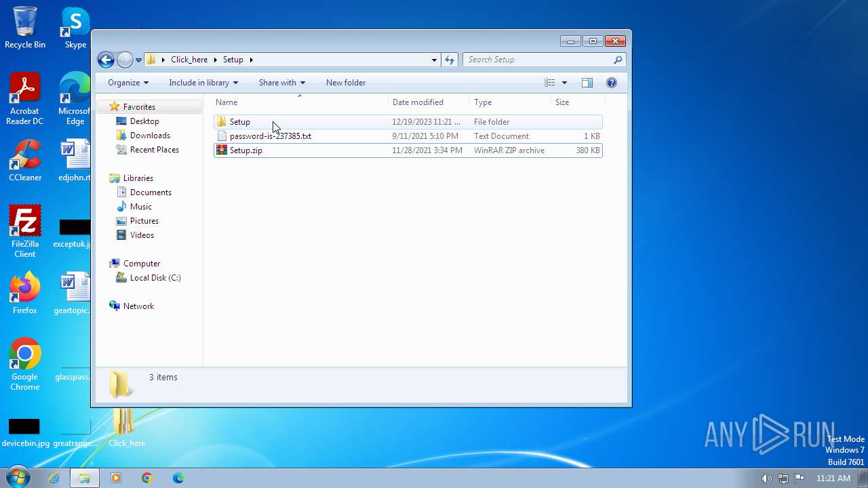This screenshot has width=868, height=488.
Task: Open Favorites in navigation pane
Action: [139, 107]
